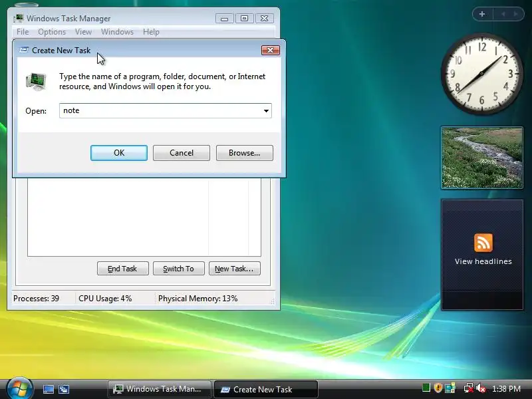Click Show Desktop quick launch icon
Viewport: 532px width, 399px height.
[48, 389]
